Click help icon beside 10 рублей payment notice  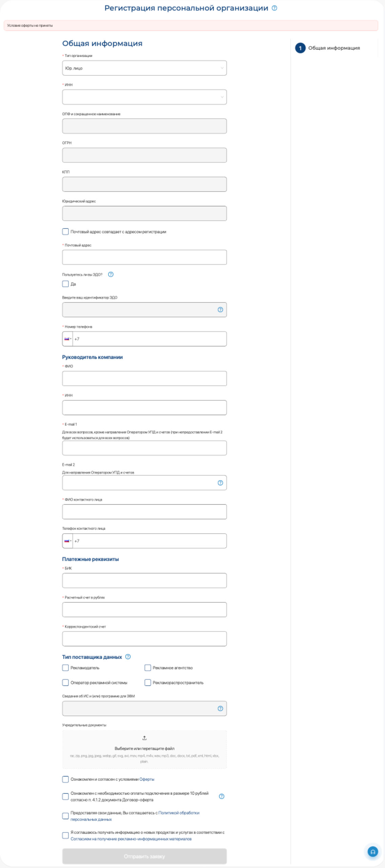(222, 796)
